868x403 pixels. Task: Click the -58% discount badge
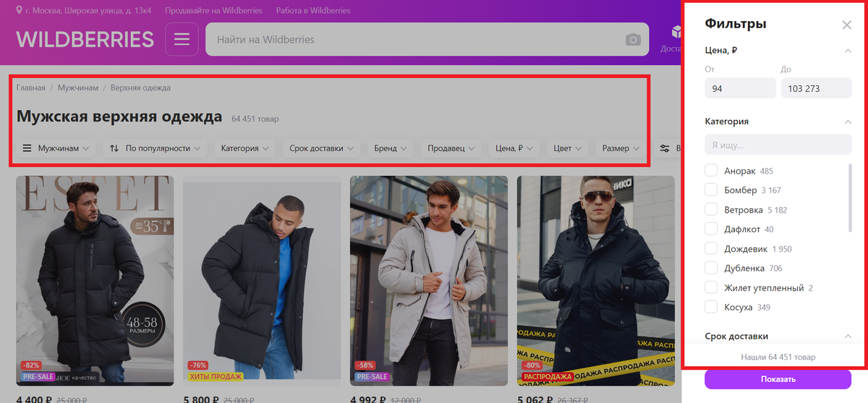click(x=365, y=365)
